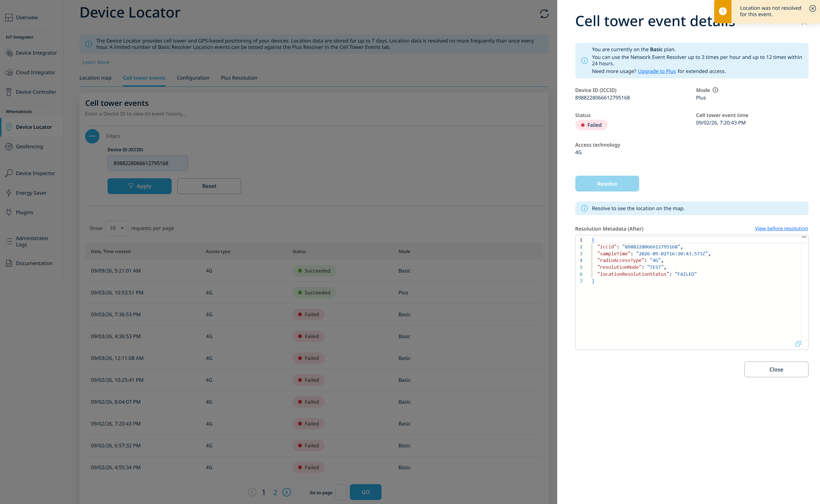Open the requests per page dropdown

point(116,228)
